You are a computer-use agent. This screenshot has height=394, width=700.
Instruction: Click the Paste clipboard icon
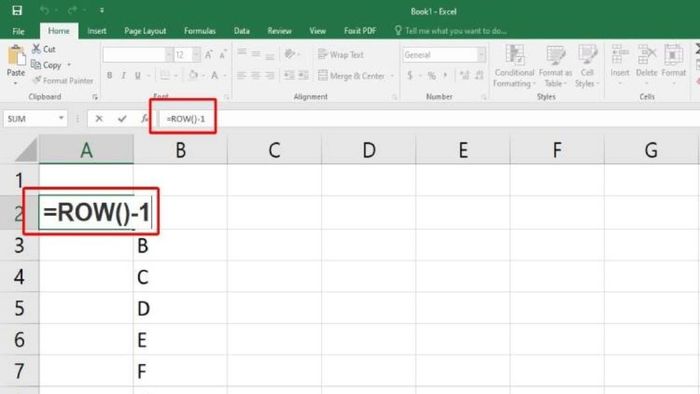click(x=16, y=56)
